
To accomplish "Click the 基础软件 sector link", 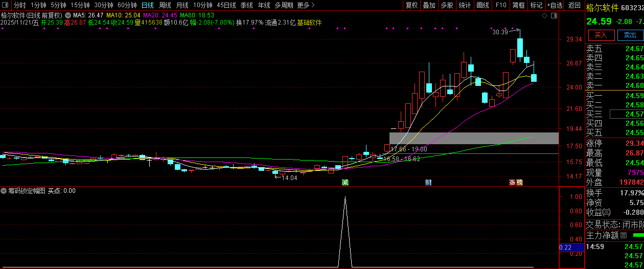I will coord(309,23).
